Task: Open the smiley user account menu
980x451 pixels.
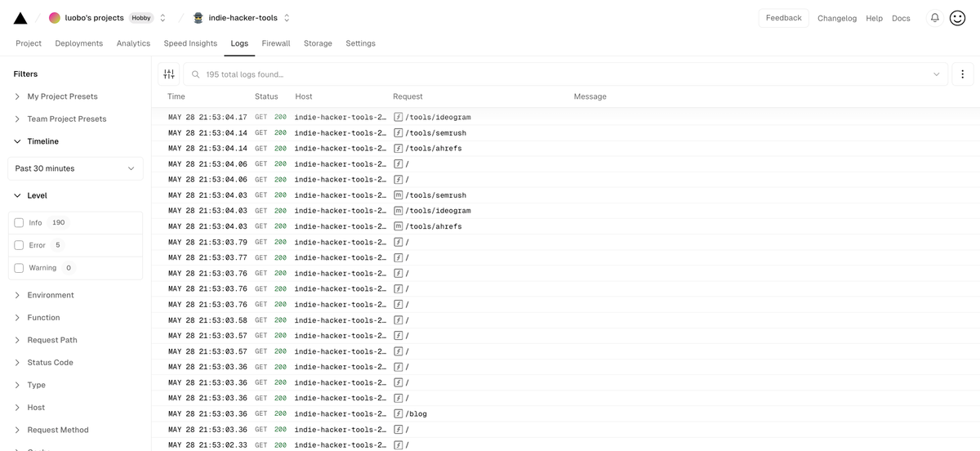Action: coord(958,18)
